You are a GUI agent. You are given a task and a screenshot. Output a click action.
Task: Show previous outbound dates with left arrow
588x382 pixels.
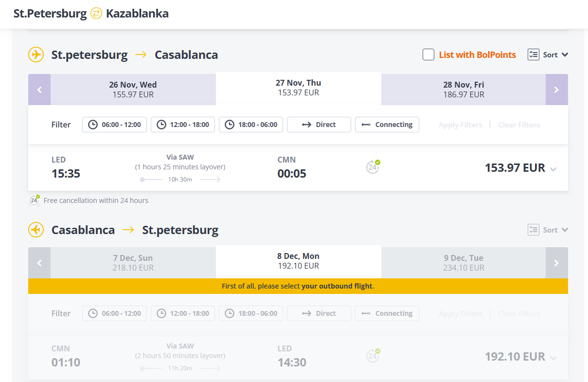coord(39,90)
